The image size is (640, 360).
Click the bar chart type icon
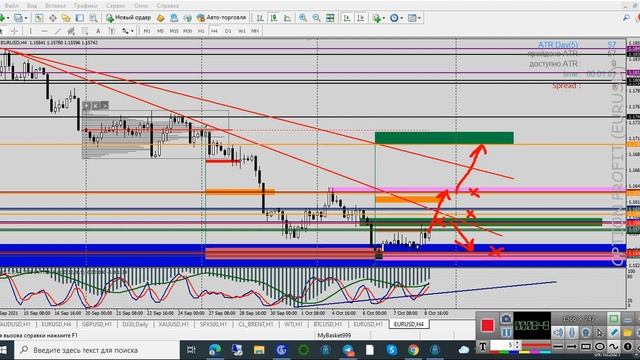tap(260, 18)
